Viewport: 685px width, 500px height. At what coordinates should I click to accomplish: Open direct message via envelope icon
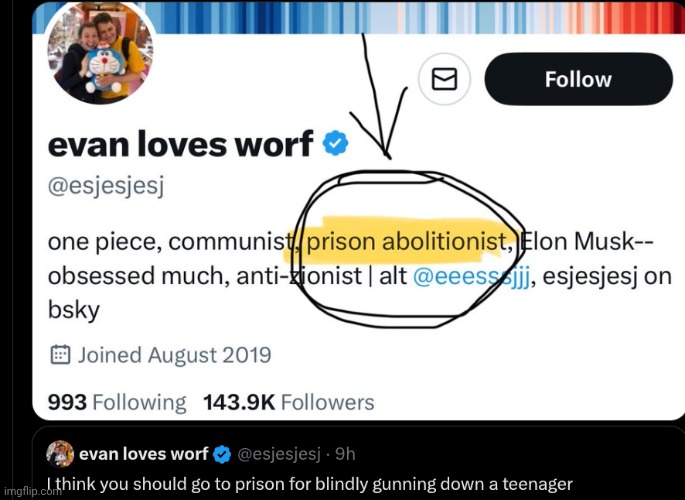click(x=442, y=80)
